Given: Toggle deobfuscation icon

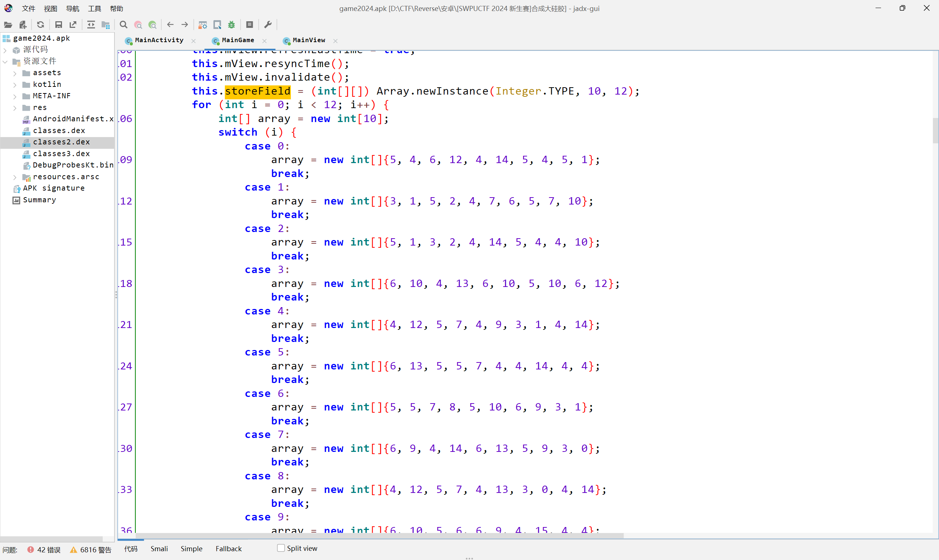Looking at the screenshot, I should (x=203, y=25).
